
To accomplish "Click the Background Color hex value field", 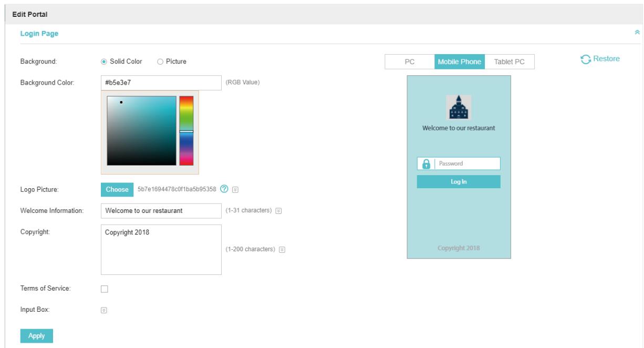I will 161,83.
